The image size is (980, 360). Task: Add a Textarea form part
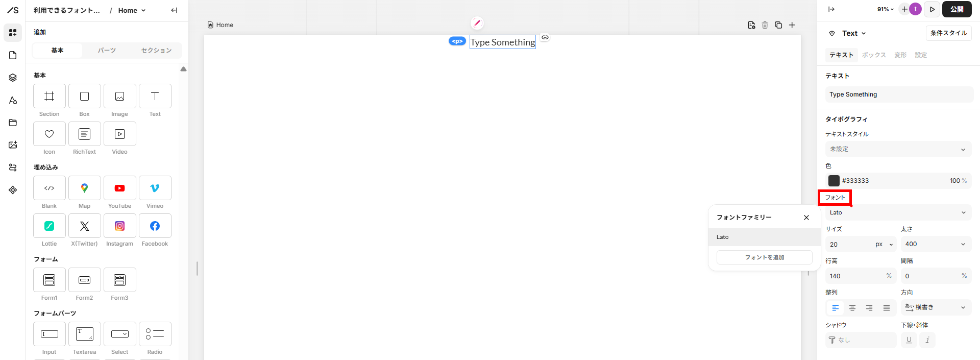tap(85, 334)
